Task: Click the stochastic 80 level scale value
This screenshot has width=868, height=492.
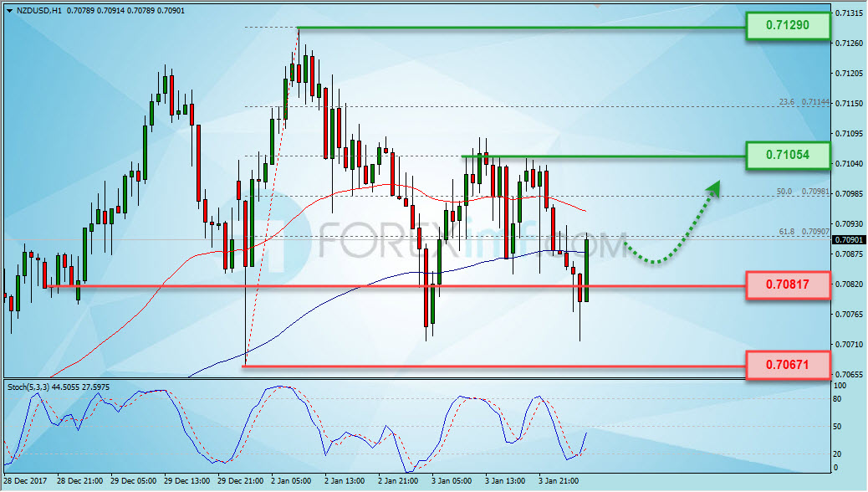Action: tap(837, 399)
